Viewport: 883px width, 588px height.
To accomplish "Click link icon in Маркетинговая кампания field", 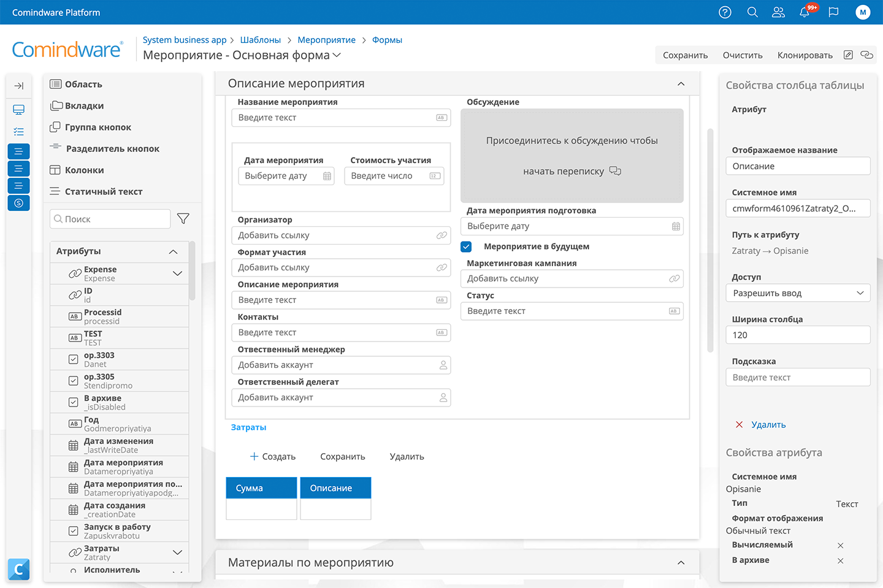I will pos(675,278).
